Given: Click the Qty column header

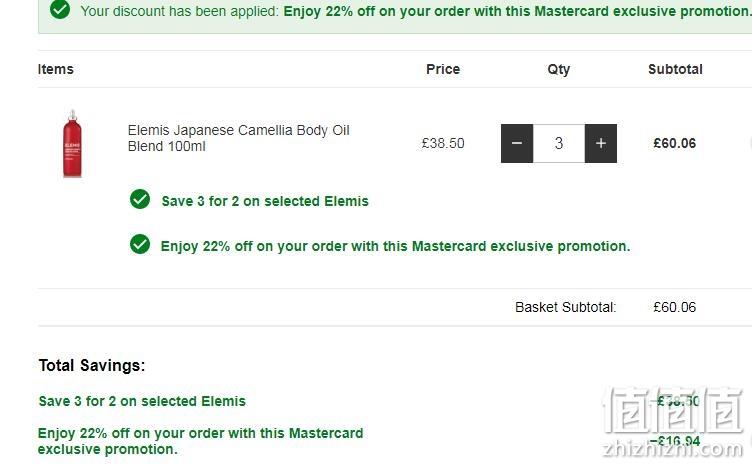Looking at the screenshot, I should point(559,70).
